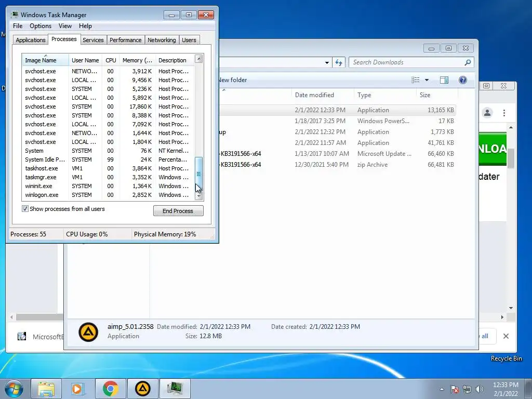
Task: Click the process list scrollbar thumb
Action: tap(199, 174)
